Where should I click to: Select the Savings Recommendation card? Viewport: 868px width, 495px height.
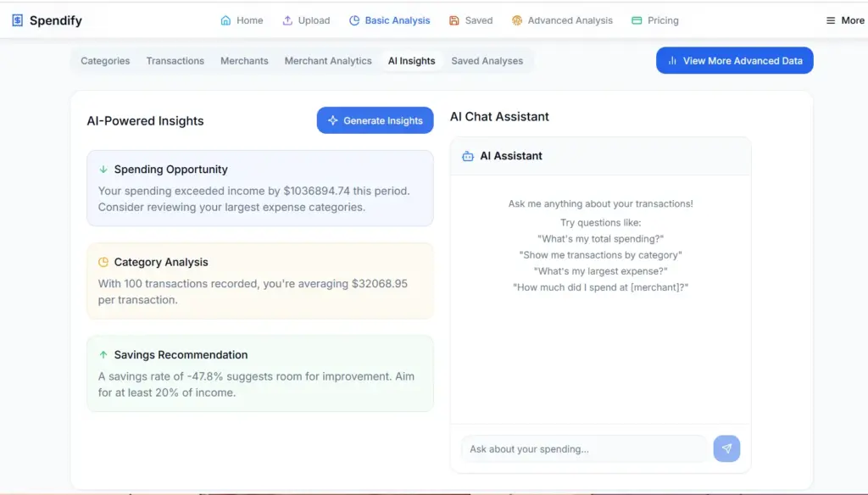[259, 374]
